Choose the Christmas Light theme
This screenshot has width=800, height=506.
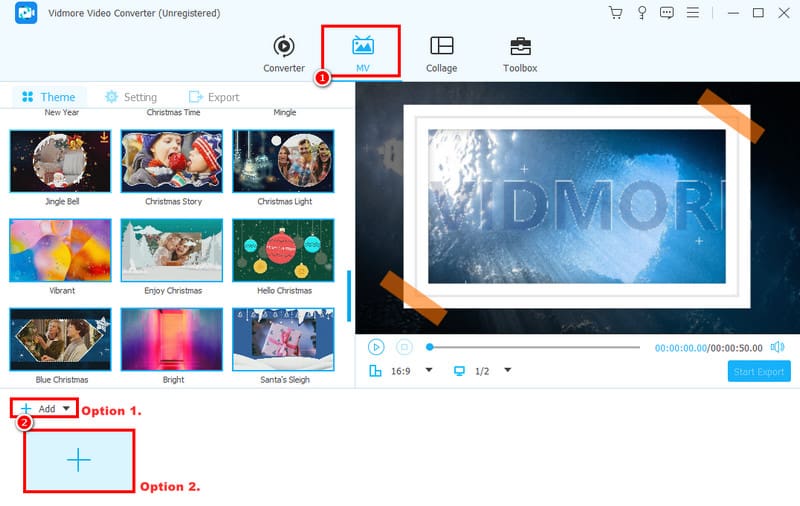click(x=283, y=161)
